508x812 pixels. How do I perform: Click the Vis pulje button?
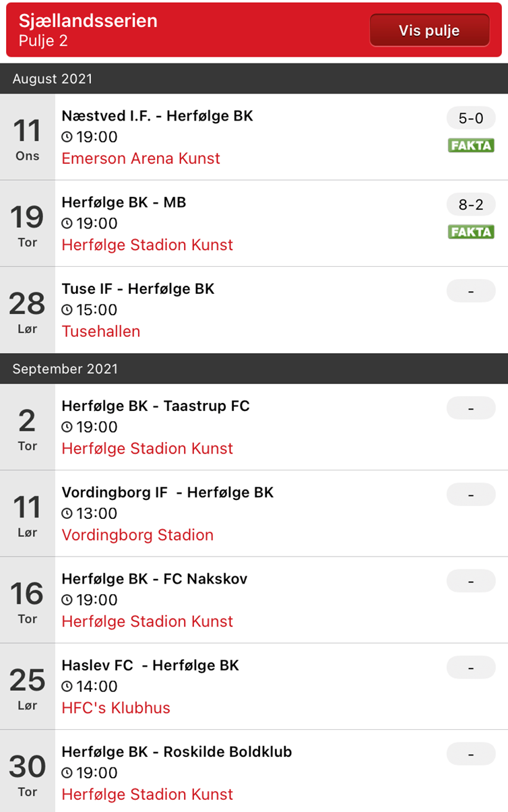coord(429,30)
